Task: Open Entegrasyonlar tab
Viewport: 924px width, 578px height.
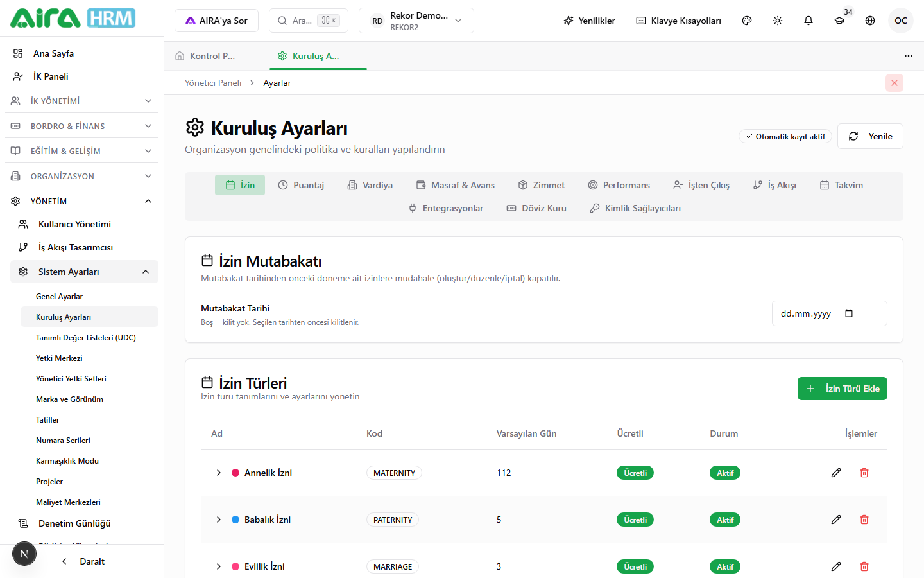Action: pyautogui.click(x=446, y=208)
